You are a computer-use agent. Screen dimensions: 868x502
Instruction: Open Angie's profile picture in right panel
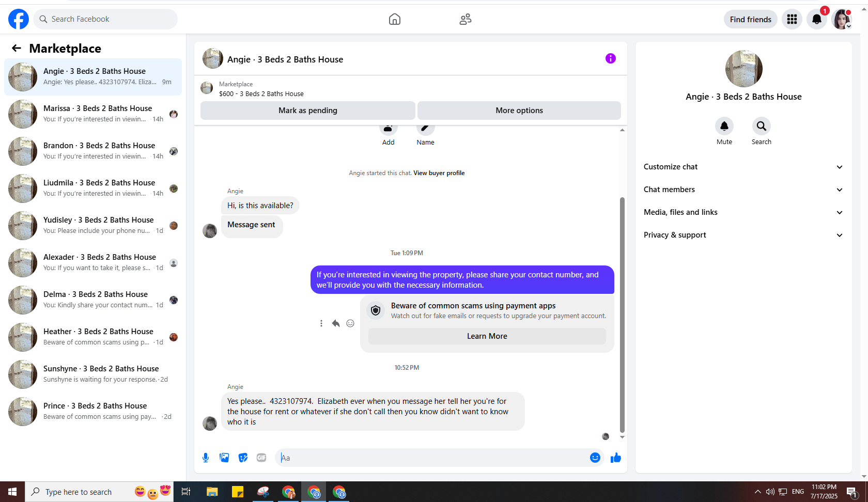[744, 69]
